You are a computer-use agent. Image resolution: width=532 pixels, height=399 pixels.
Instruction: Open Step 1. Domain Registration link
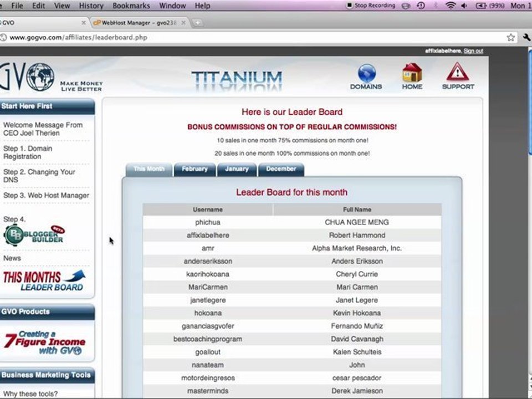(x=28, y=152)
